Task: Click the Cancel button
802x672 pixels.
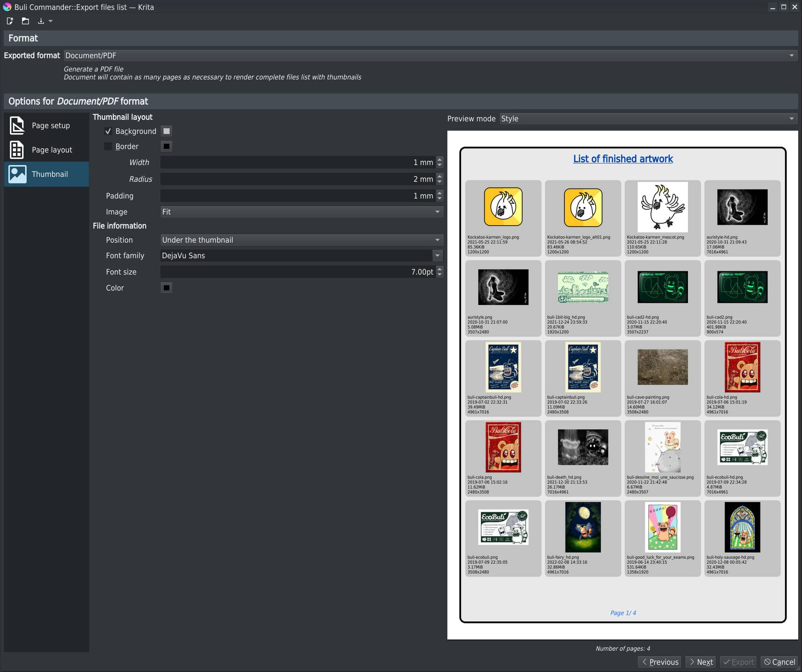Action: click(x=779, y=662)
